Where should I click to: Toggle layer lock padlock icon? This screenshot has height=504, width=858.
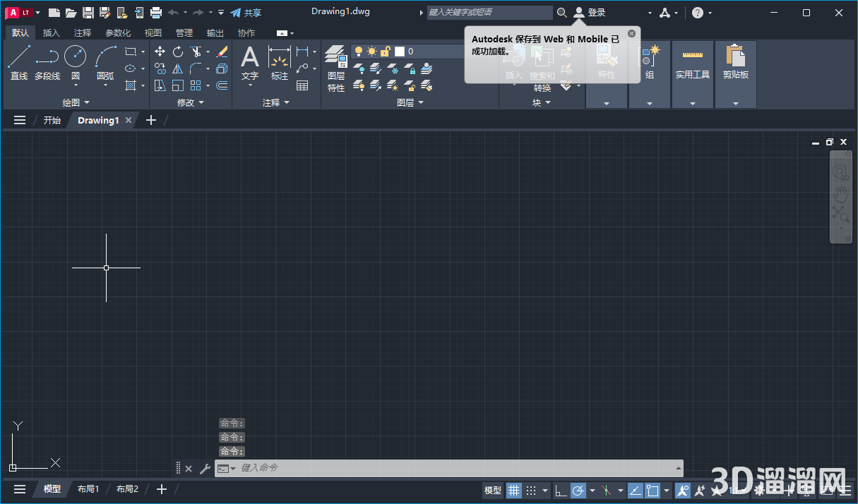click(385, 52)
